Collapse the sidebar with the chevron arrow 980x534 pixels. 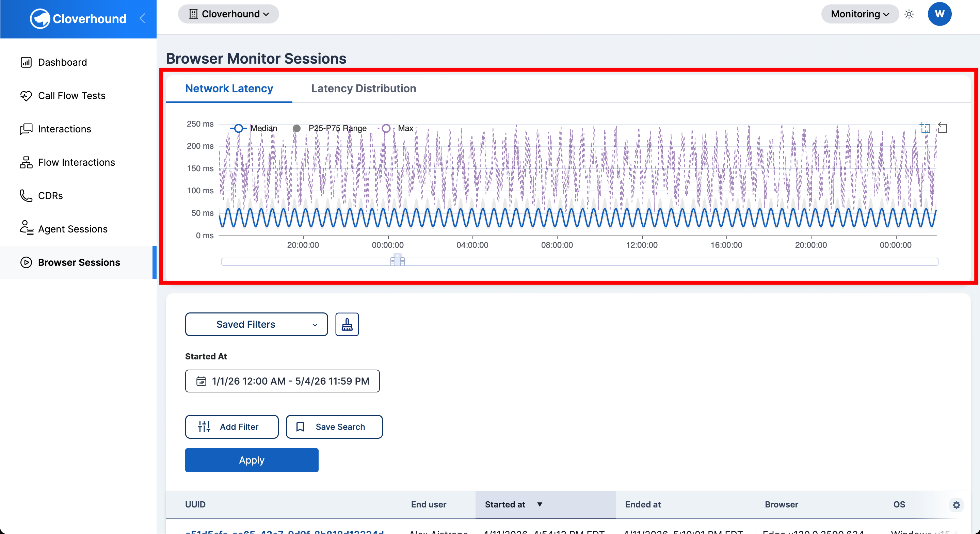pyautogui.click(x=143, y=18)
